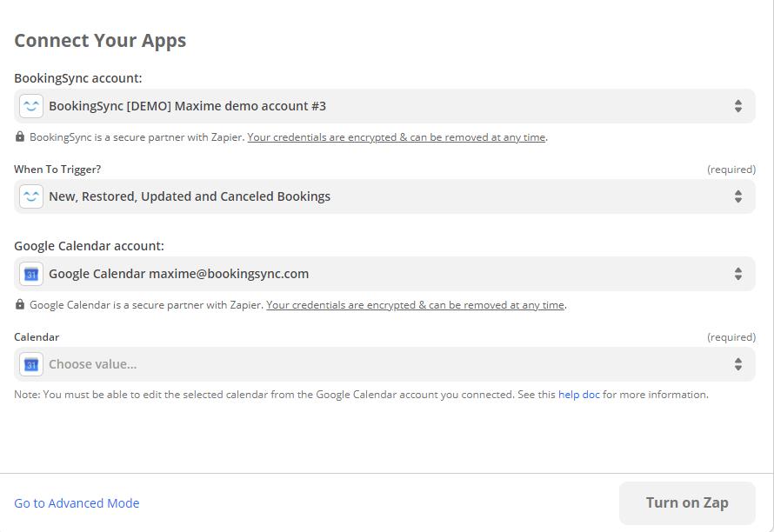Click the 'Choose value...' Calendar placeholder
Screen dimensions: 774x532
(92, 364)
